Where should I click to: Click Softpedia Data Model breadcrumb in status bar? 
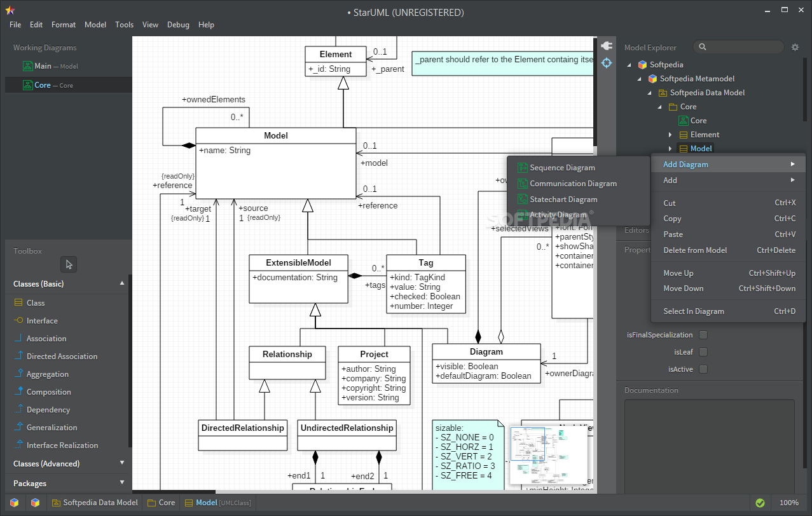click(95, 503)
